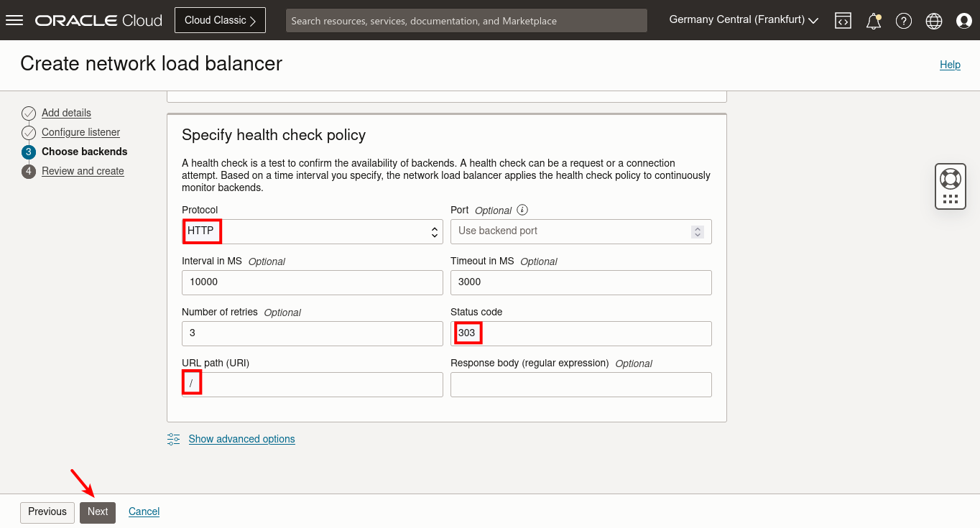Click the Previous button
The image size is (980, 528).
click(47, 511)
